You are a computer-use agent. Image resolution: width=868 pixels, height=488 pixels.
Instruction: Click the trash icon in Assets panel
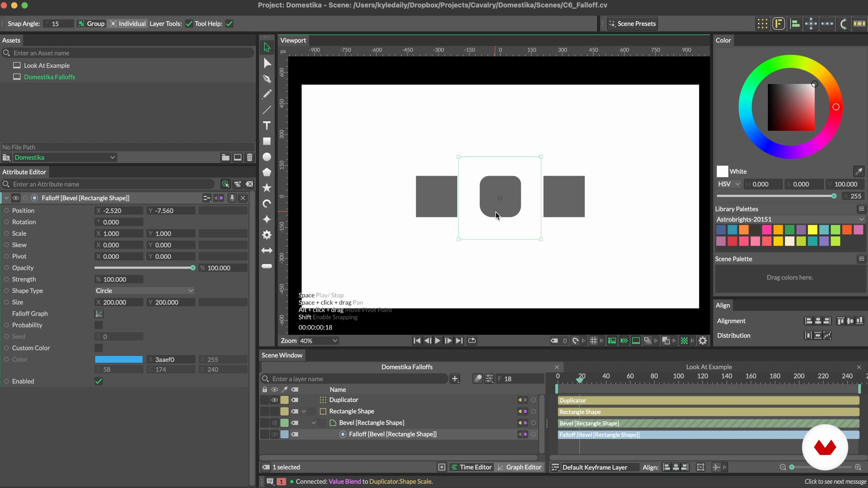(x=250, y=158)
